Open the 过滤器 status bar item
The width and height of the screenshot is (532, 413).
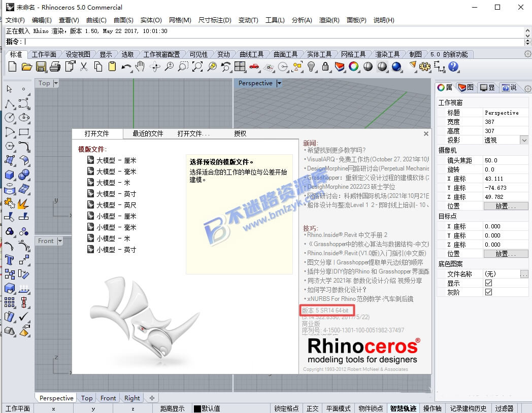505,408
